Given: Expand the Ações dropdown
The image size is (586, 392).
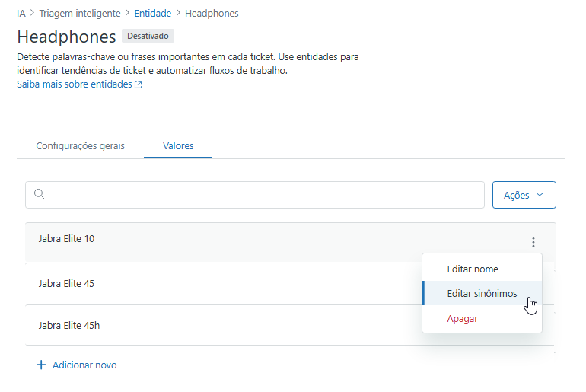Looking at the screenshot, I should click(524, 195).
